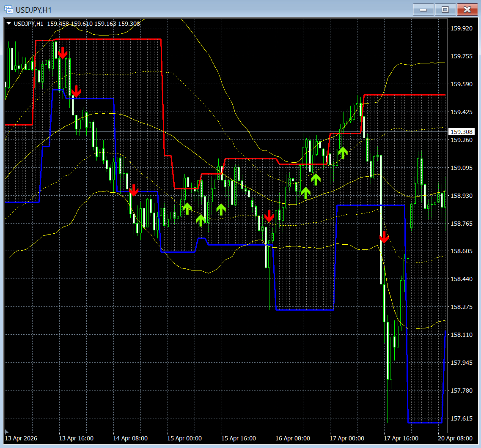Click the chart window icon beside USDJPY,H1 title
481x448 pixels.
[x=8, y=9]
